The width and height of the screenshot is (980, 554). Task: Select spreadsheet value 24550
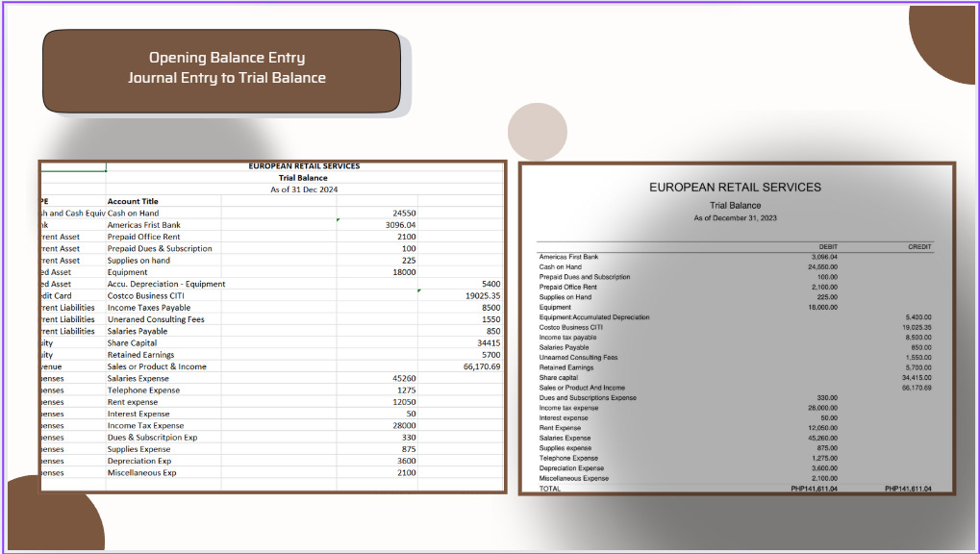[404, 214]
